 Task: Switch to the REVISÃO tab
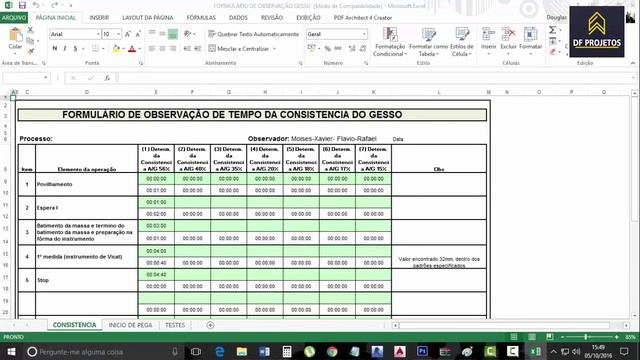tap(272, 18)
